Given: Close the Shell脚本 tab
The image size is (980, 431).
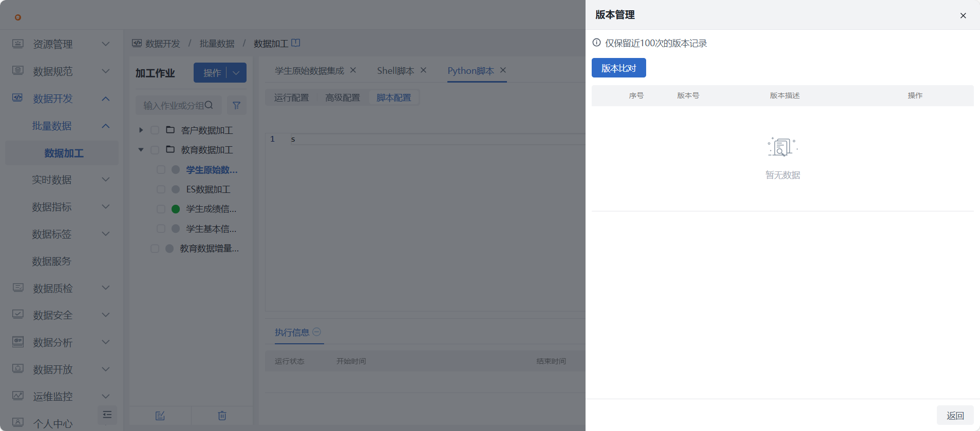Looking at the screenshot, I should (x=424, y=70).
